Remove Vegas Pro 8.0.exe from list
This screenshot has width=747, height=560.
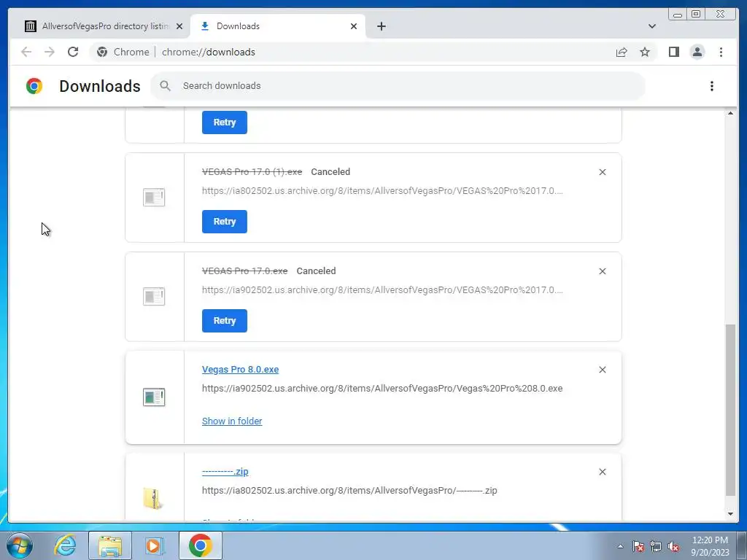602,370
